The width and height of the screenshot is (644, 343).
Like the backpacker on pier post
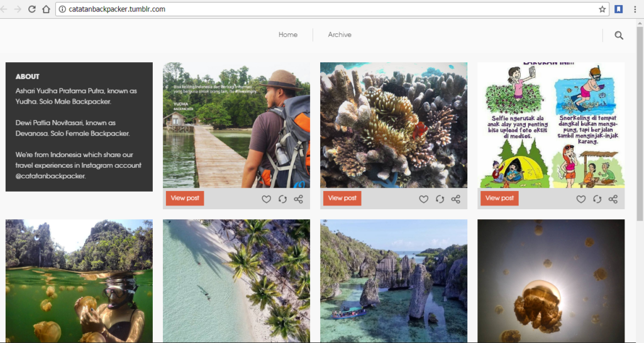[266, 199]
